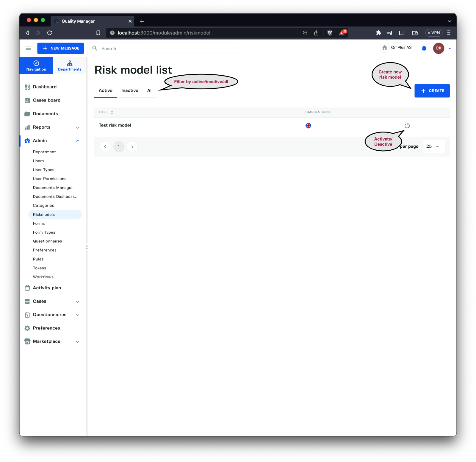
Task: Bookmark this page in the browser
Action: coord(98,33)
